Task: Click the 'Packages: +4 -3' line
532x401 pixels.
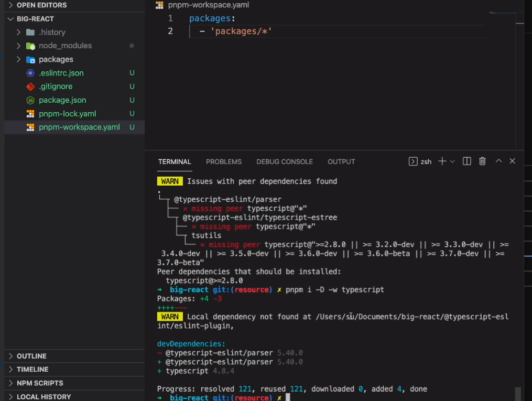Action: [189, 299]
